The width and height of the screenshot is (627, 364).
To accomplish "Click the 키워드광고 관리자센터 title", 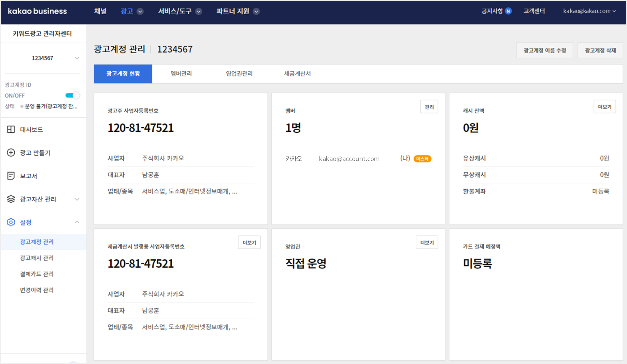I will [x=42, y=33].
